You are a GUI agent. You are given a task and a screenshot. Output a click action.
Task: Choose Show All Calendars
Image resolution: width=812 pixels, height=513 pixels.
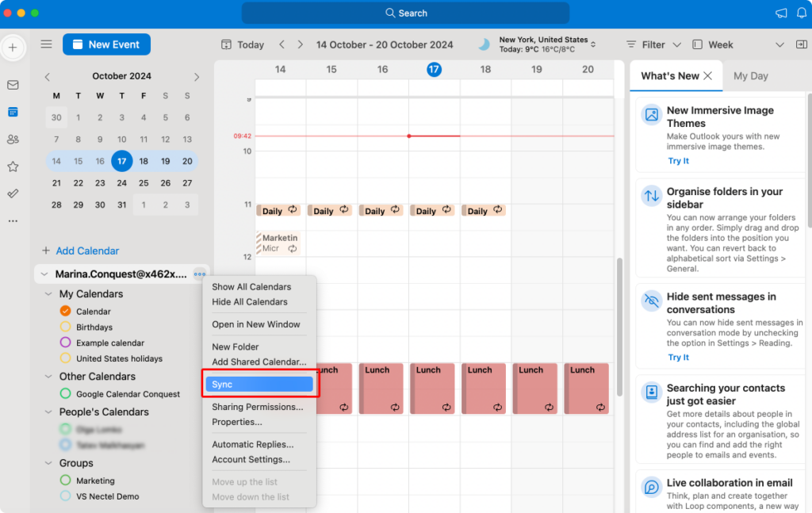251,287
